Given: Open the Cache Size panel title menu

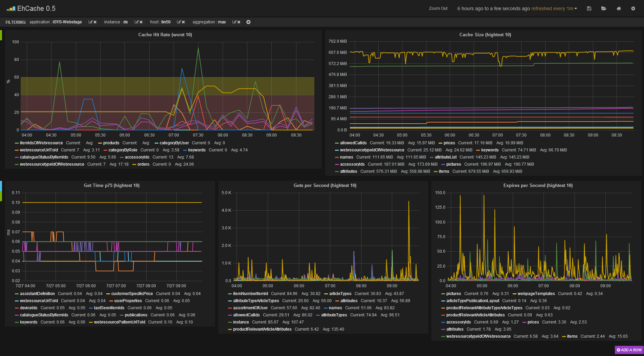Looking at the screenshot, I should click(x=485, y=35).
